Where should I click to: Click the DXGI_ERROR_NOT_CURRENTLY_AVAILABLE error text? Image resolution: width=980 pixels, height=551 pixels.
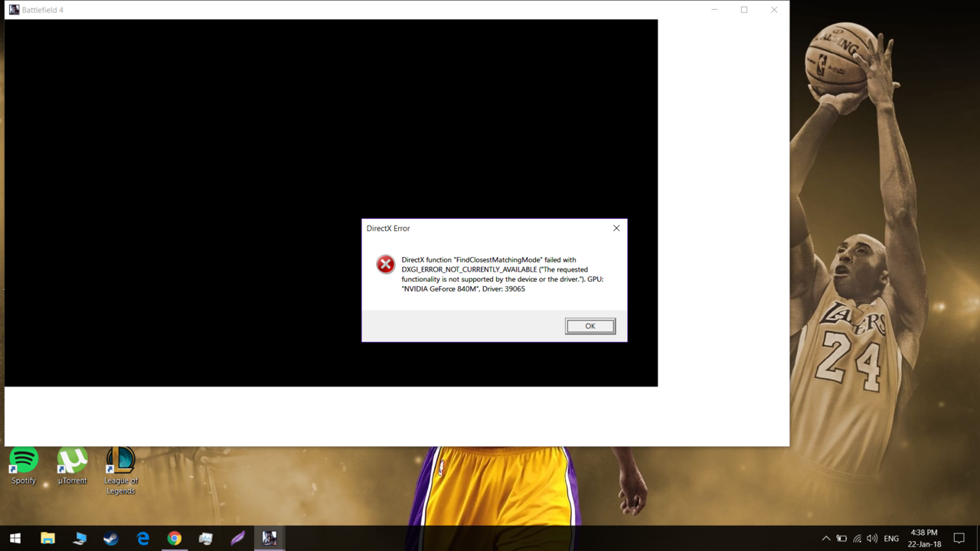pyautogui.click(x=469, y=269)
